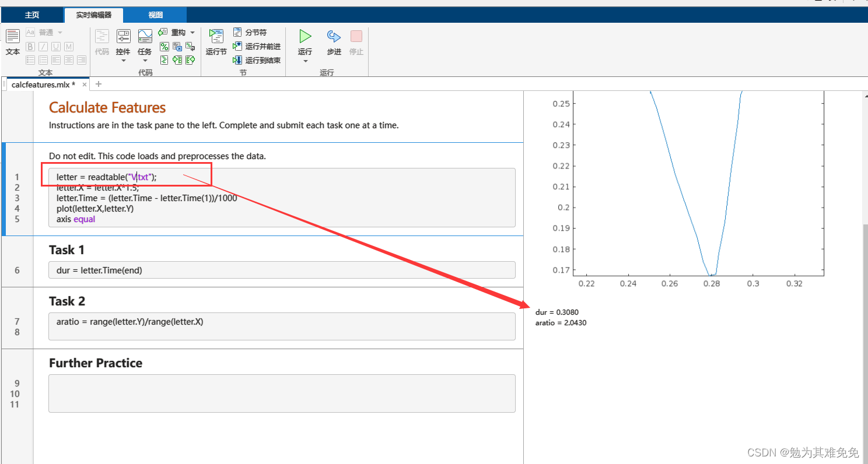Screen dimensions: 868x464
Task: Select the Calculate Features heading
Action: tap(107, 107)
